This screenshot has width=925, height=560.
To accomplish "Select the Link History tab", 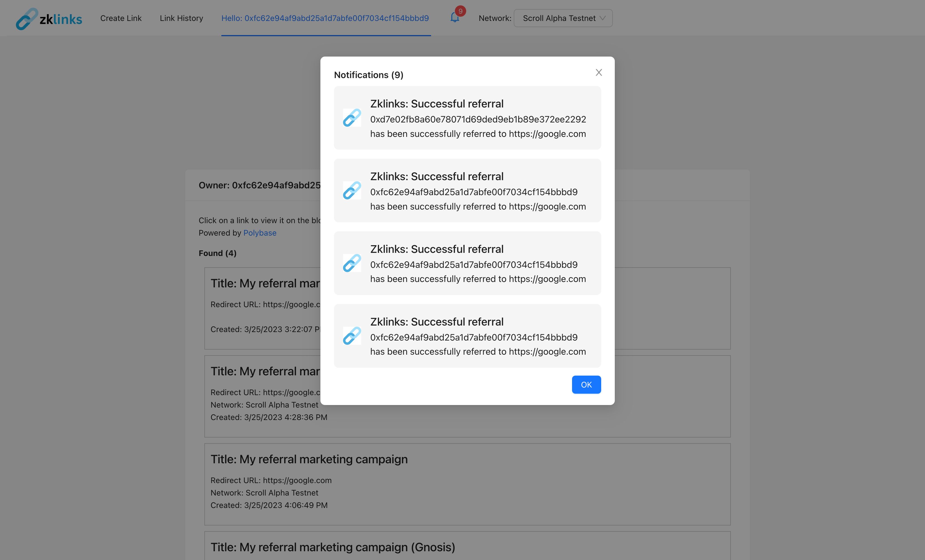I will click(x=182, y=18).
